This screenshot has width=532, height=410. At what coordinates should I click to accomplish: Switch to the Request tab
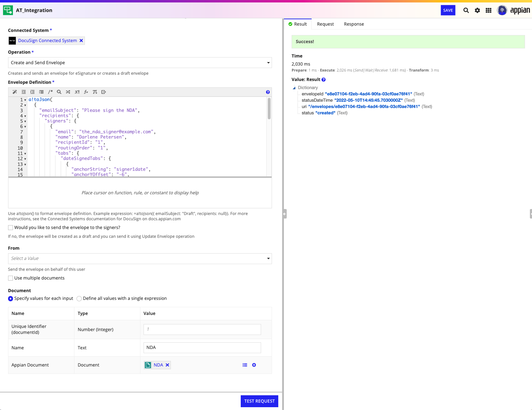(x=325, y=24)
